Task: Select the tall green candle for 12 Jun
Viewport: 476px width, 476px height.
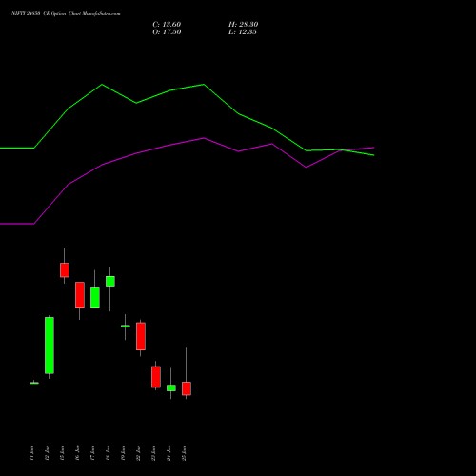Action: tap(50, 346)
